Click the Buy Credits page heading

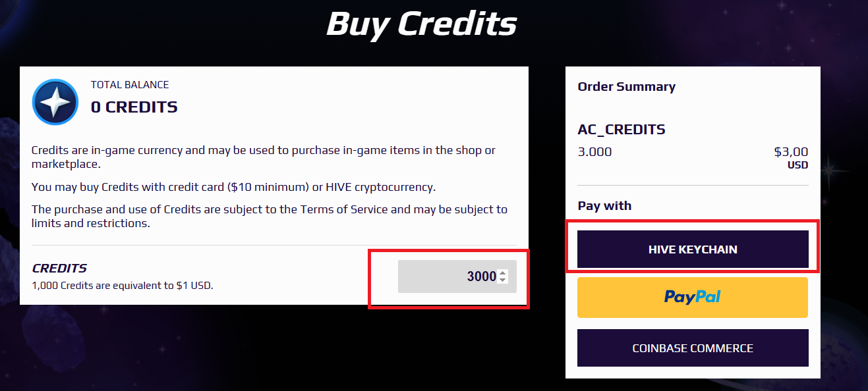click(x=422, y=24)
